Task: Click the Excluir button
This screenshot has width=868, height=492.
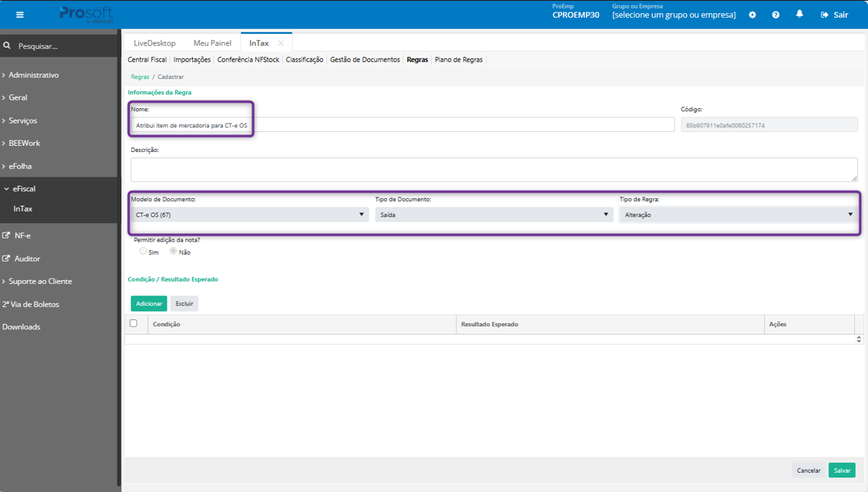Action: [184, 303]
